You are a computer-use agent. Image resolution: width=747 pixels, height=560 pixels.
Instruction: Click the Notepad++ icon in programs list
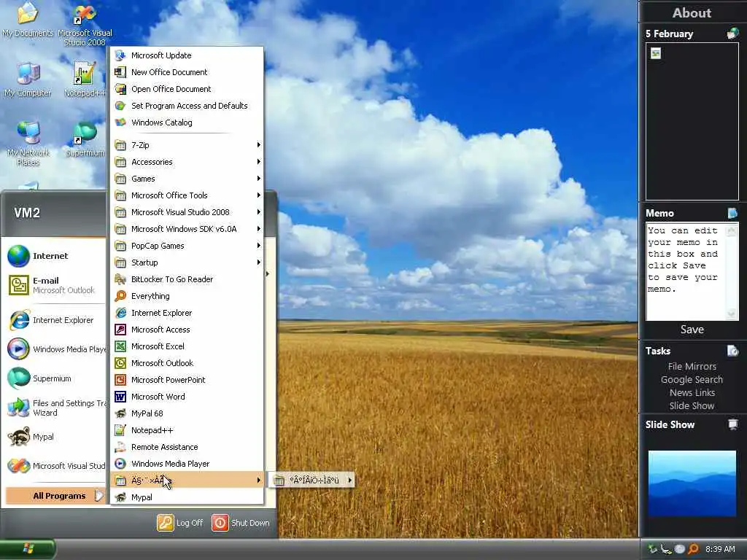point(120,430)
